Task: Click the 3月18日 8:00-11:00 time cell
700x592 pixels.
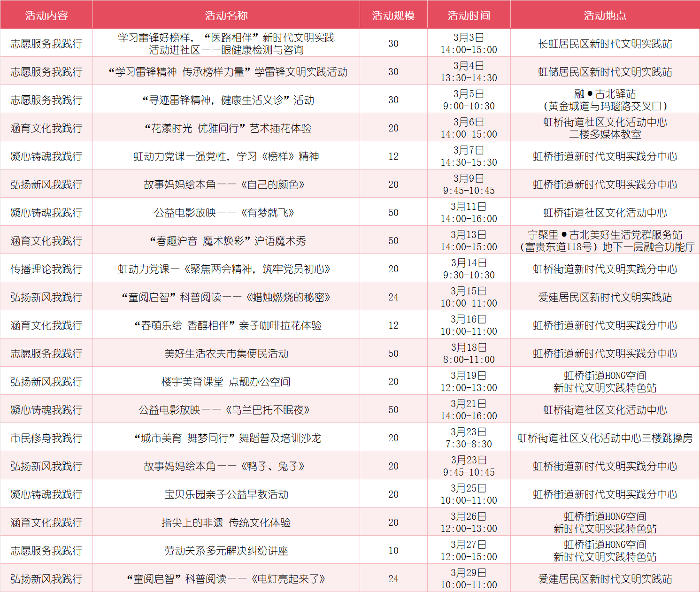Action: click(469, 353)
